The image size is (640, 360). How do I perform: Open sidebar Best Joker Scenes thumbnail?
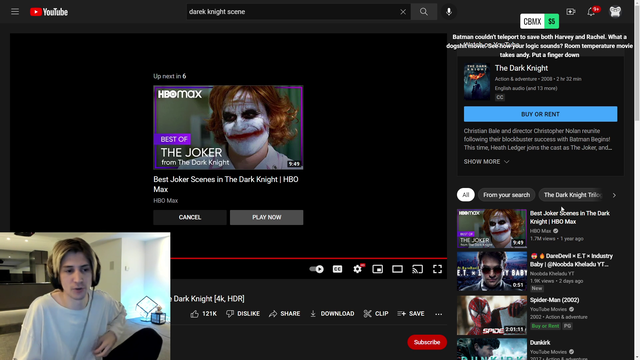[x=492, y=229]
